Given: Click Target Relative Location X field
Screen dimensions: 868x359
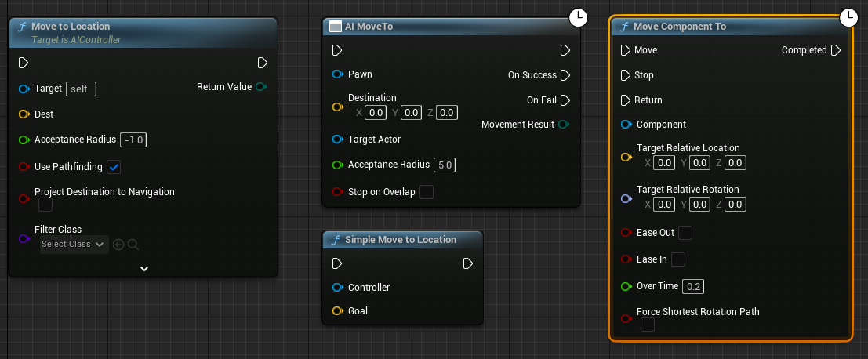Looking at the screenshot, I should pos(664,162).
